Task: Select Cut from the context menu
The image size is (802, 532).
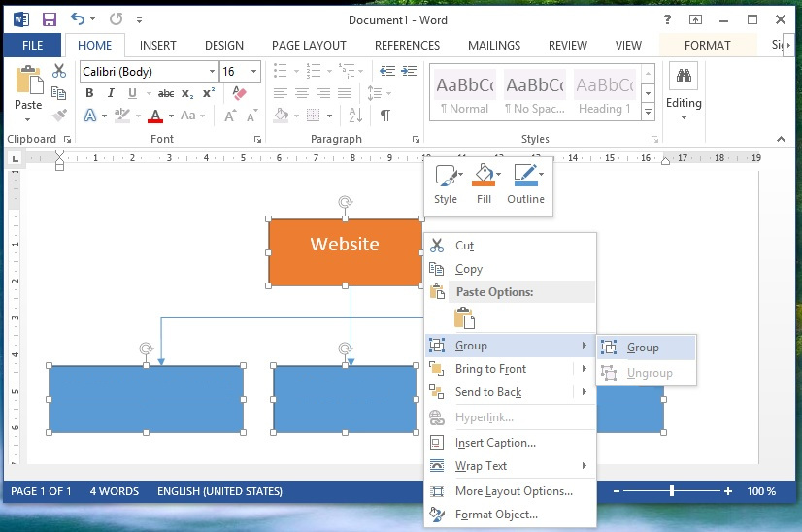Action: point(511,246)
